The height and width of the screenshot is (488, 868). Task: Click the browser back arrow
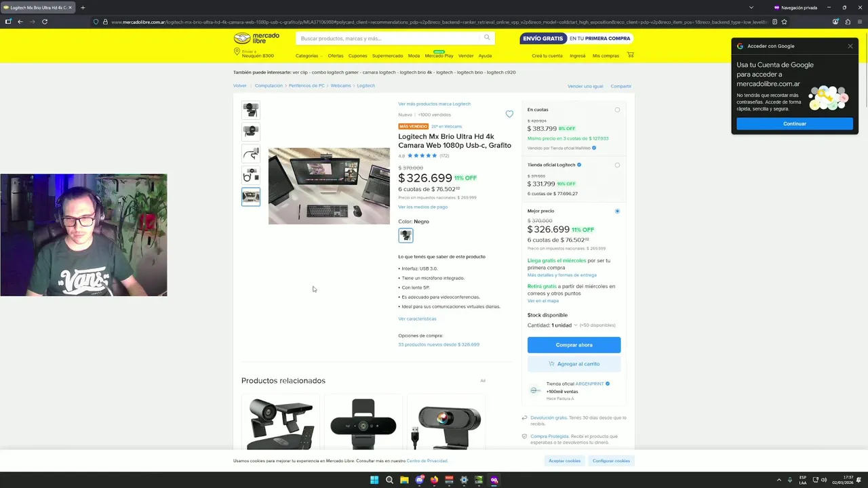[20, 22]
